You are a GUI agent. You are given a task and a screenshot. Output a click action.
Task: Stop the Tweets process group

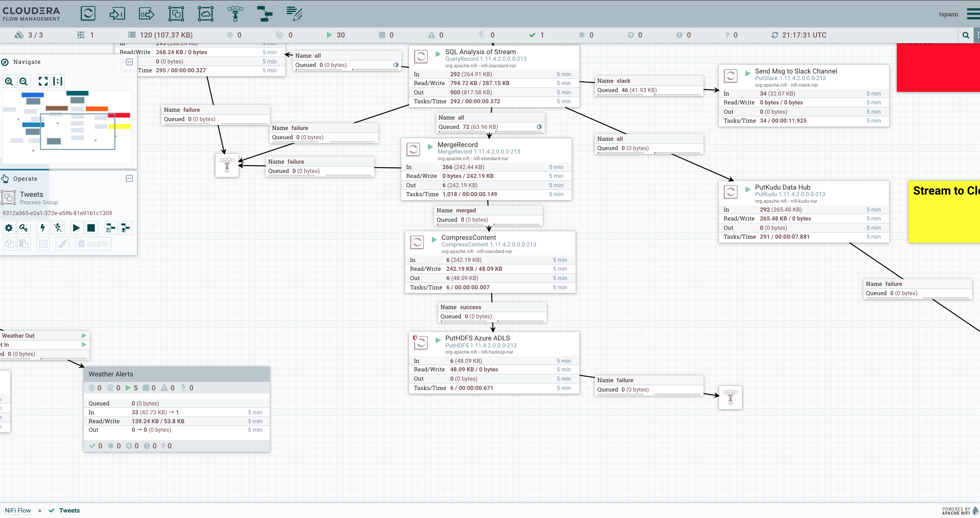[91, 228]
